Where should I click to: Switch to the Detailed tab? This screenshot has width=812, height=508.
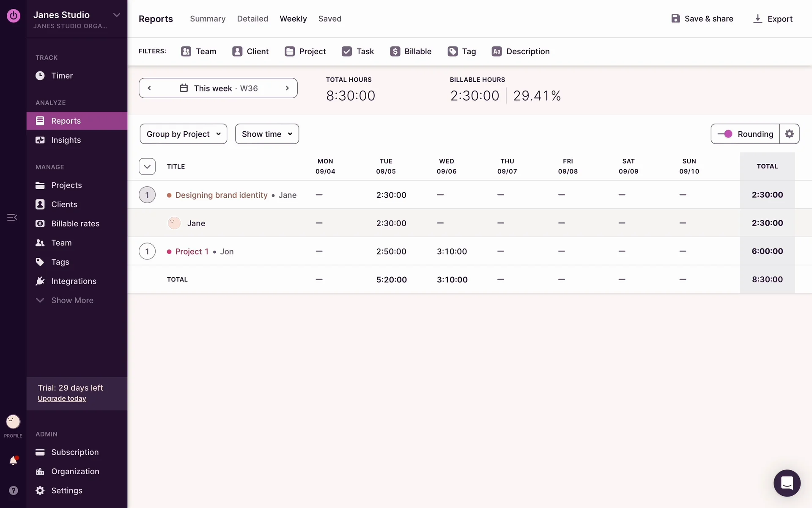[252, 19]
